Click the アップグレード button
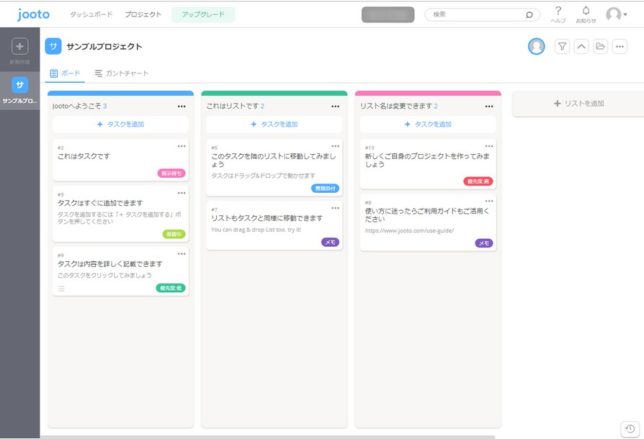Screen dimensions: 644x439 tap(203, 14)
